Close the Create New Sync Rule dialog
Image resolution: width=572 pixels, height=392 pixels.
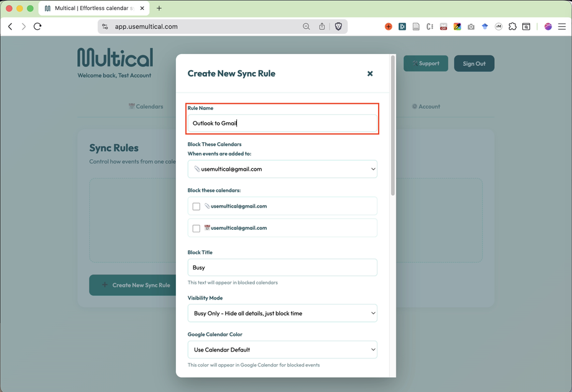point(370,73)
